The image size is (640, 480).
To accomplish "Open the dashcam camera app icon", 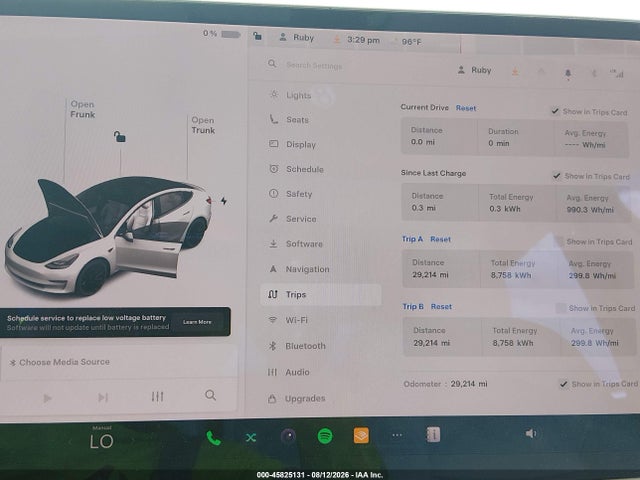I will coord(288,436).
